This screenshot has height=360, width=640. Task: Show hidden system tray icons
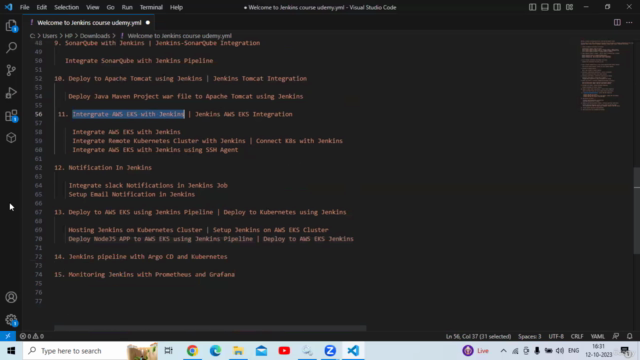click(x=503, y=351)
